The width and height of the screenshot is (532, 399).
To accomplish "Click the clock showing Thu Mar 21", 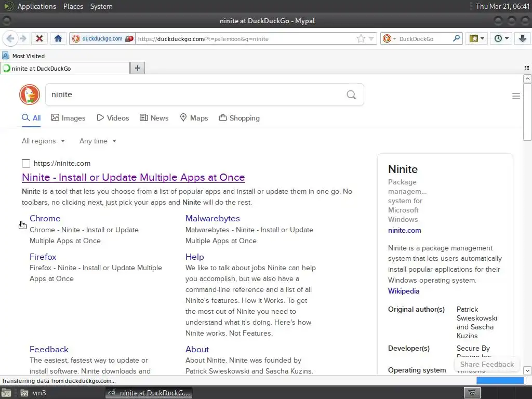I will 502,6.
